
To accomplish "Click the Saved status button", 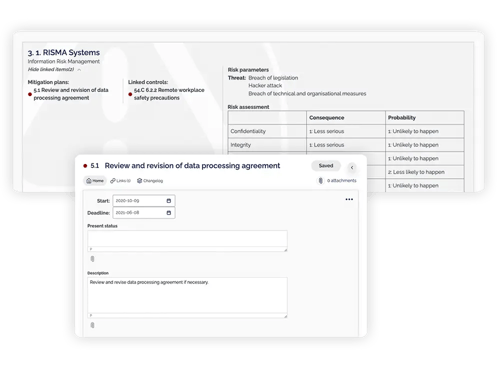I will click(x=326, y=166).
